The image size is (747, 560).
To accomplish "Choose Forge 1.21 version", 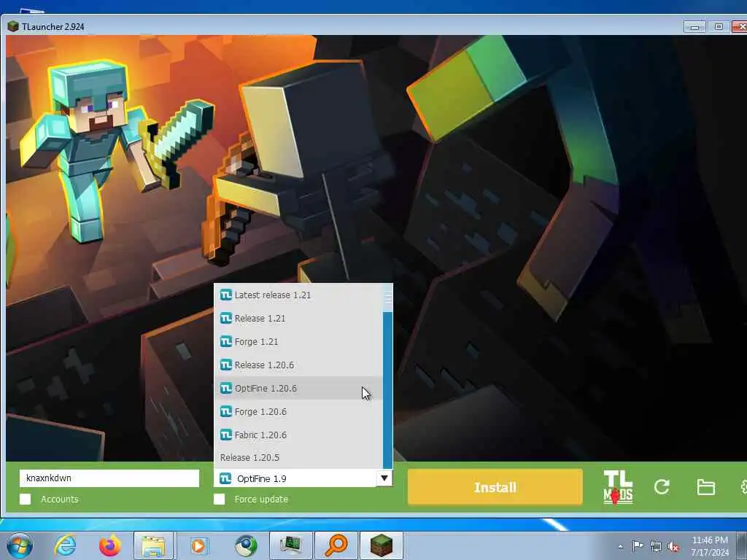I will [x=298, y=342].
